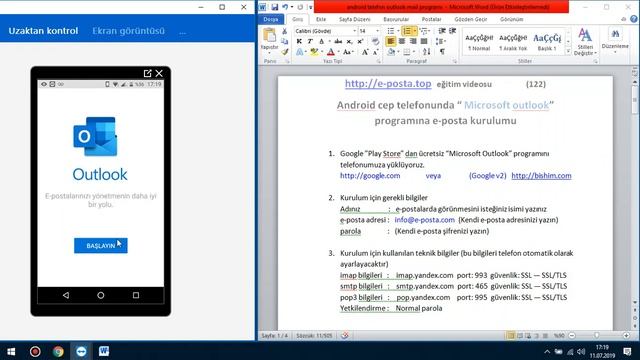Apply red font color
The height and width of the screenshot is (360, 640).
(x=331, y=52)
